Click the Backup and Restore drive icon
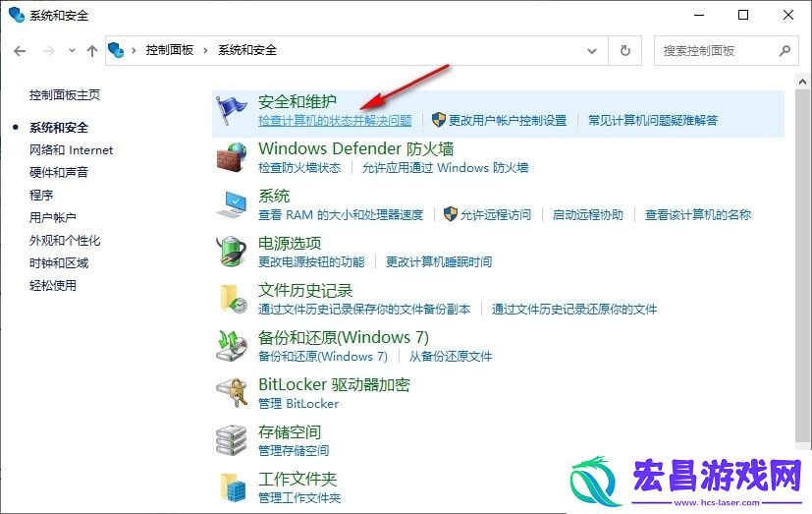Image resolution: width=812 pixels, height=514 pixels. [x=231, y=346]
